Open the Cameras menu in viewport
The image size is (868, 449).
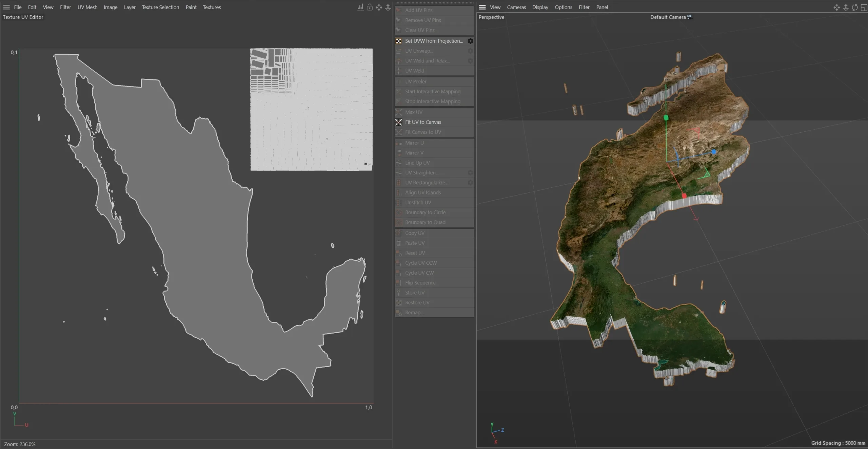tap(516, 7)
